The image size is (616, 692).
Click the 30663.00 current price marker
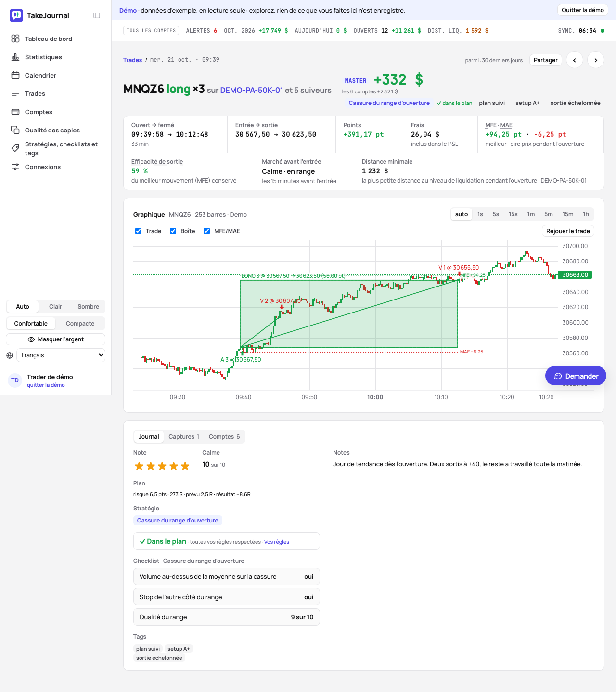point(575,275)
